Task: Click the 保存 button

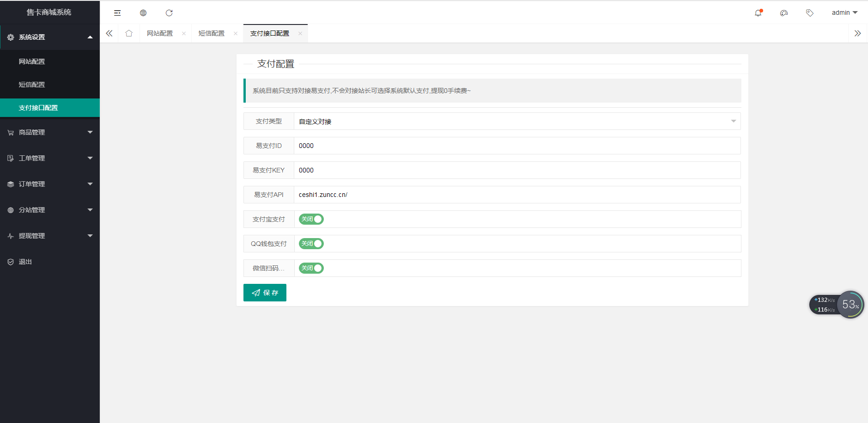Action: 265,293
